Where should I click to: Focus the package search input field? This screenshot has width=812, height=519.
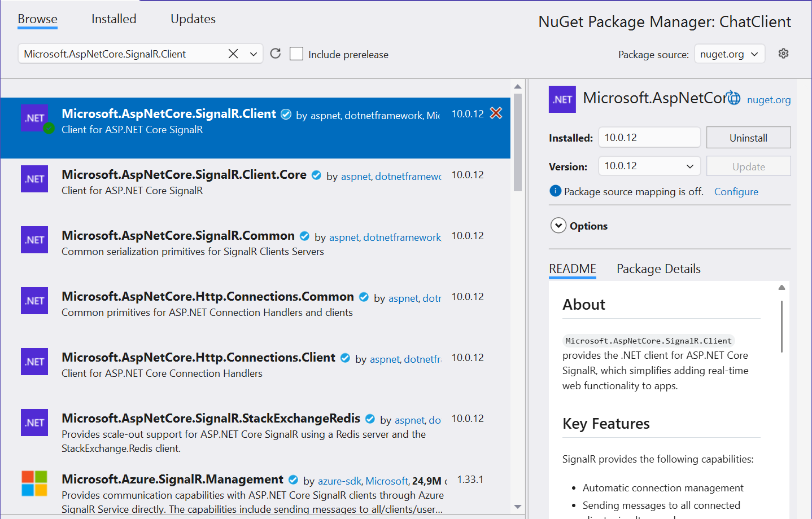pyautogui.click(x=123, y=54)
